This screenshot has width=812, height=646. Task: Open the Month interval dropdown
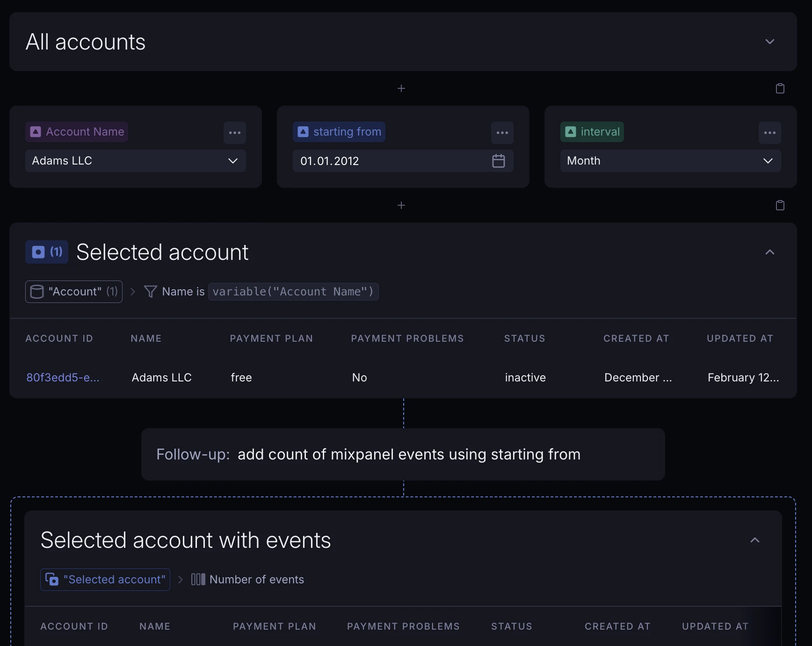pos(670,161)
